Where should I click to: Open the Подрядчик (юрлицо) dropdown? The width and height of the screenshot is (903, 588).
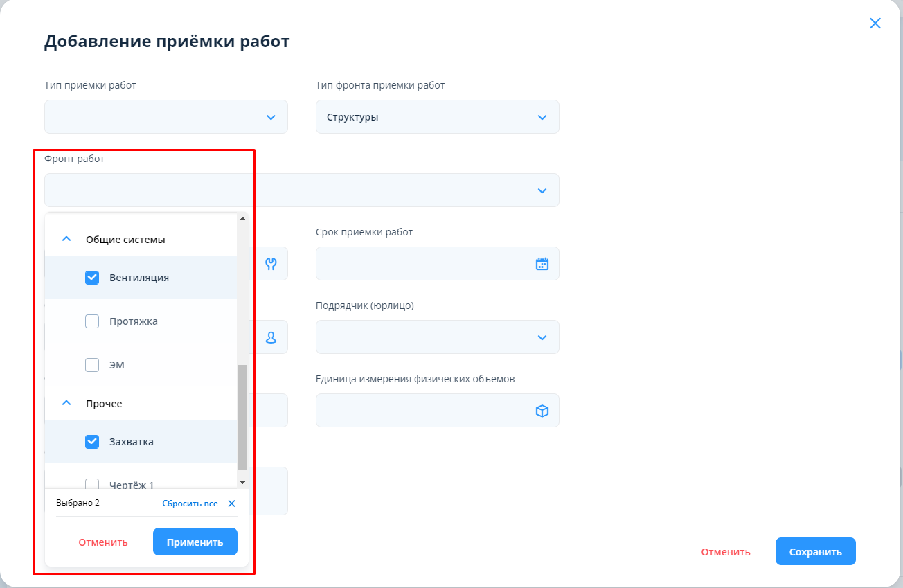[437, 337]
